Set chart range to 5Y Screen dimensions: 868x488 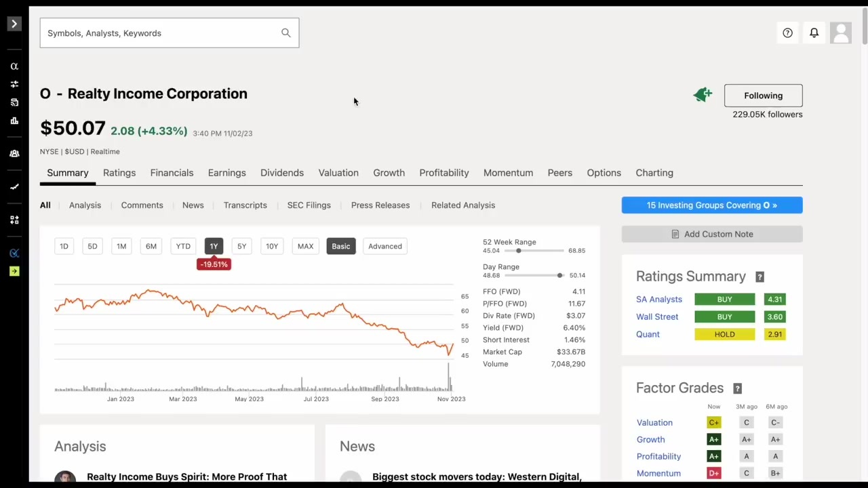click(x=241, y=246)
